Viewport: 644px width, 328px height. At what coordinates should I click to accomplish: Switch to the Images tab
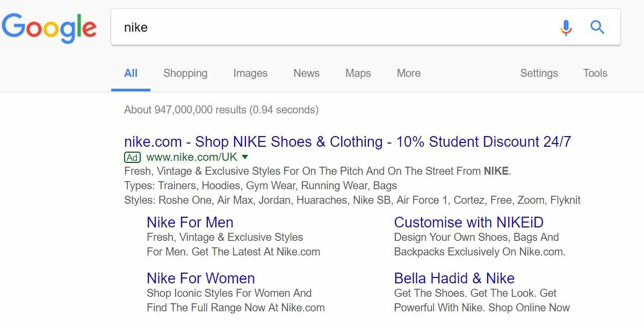(x=250, y=73)
